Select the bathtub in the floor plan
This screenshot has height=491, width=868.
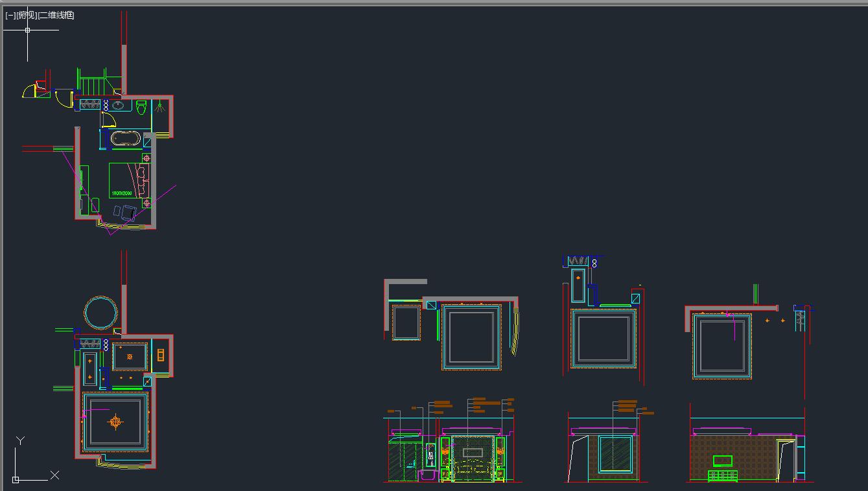point(126,138)
